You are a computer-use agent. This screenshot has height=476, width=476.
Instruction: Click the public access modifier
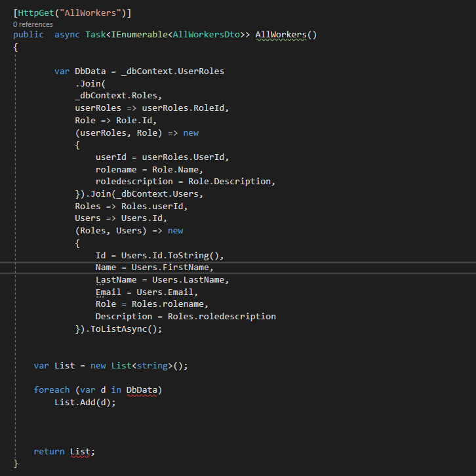(28, 35)
